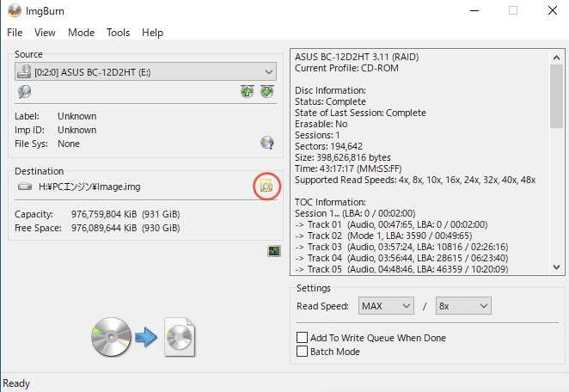Click the 'Size: 398,626,816 bytes' line

coord(343,157)
